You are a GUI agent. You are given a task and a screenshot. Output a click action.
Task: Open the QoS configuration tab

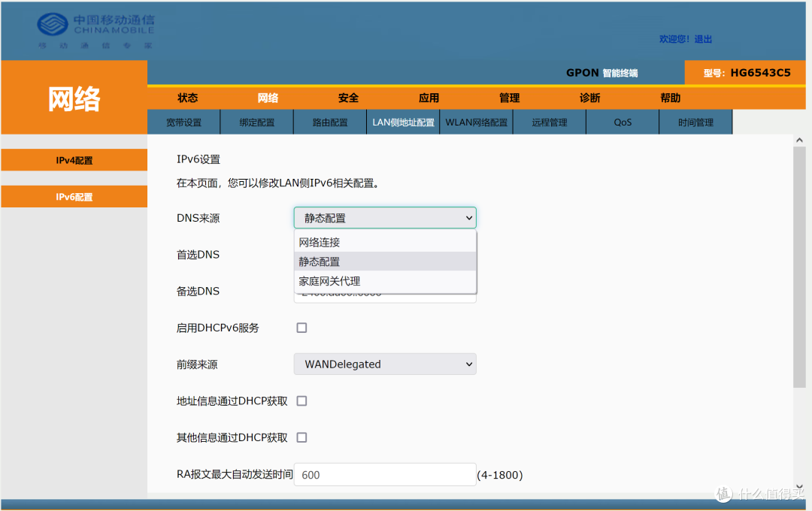pos(622,121)
